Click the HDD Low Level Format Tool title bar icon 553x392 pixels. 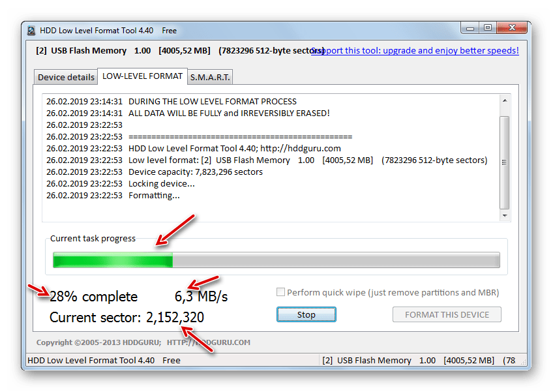[x=32, y=31]
